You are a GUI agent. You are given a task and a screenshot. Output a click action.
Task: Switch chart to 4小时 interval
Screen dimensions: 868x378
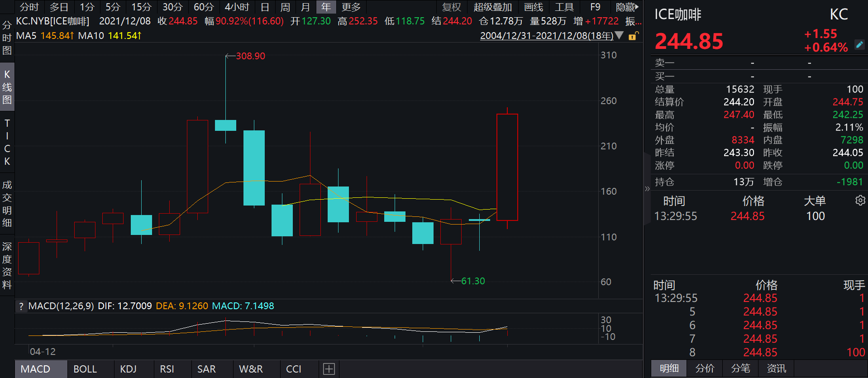[237, 7]
